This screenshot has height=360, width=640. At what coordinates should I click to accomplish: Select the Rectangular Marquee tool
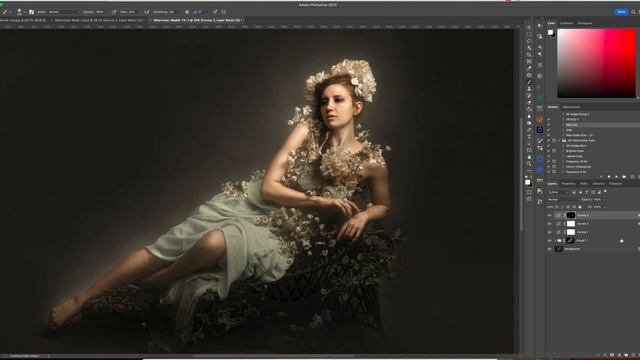pyautogui.click(x=529, y=34)
